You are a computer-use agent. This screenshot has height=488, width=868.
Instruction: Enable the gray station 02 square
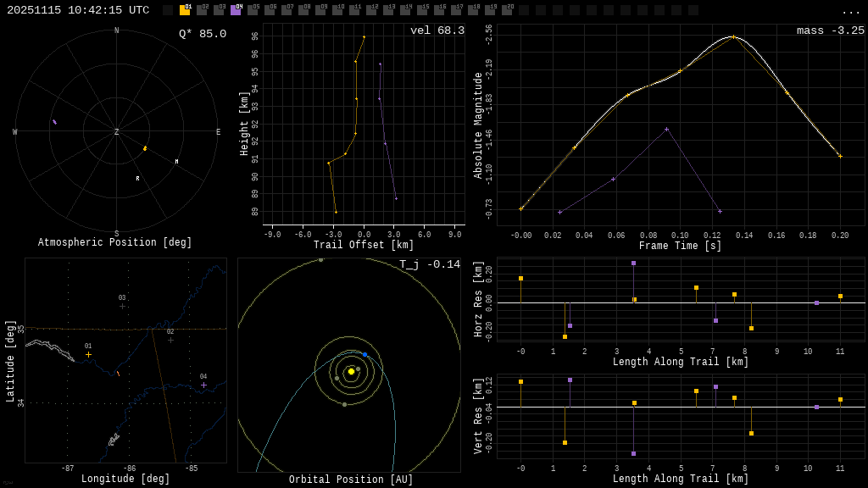202,10
